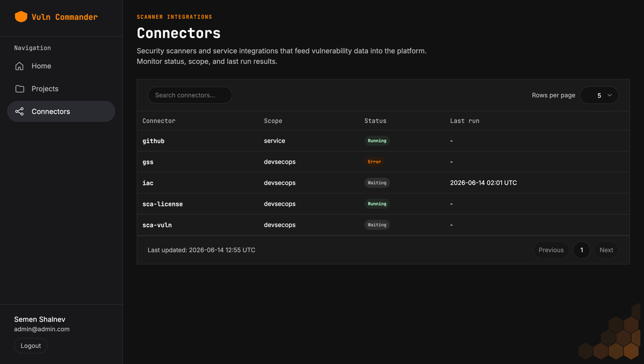Click the devsecops scope in gss row
Viewport: 644px width, 364px height.
coord(280,162)
